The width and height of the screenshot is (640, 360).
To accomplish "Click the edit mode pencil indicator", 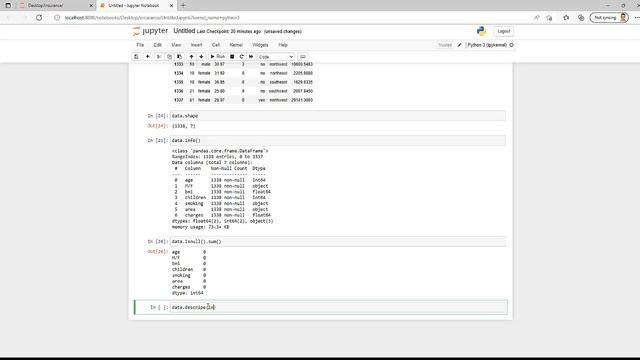I will (x=460, y=45).
